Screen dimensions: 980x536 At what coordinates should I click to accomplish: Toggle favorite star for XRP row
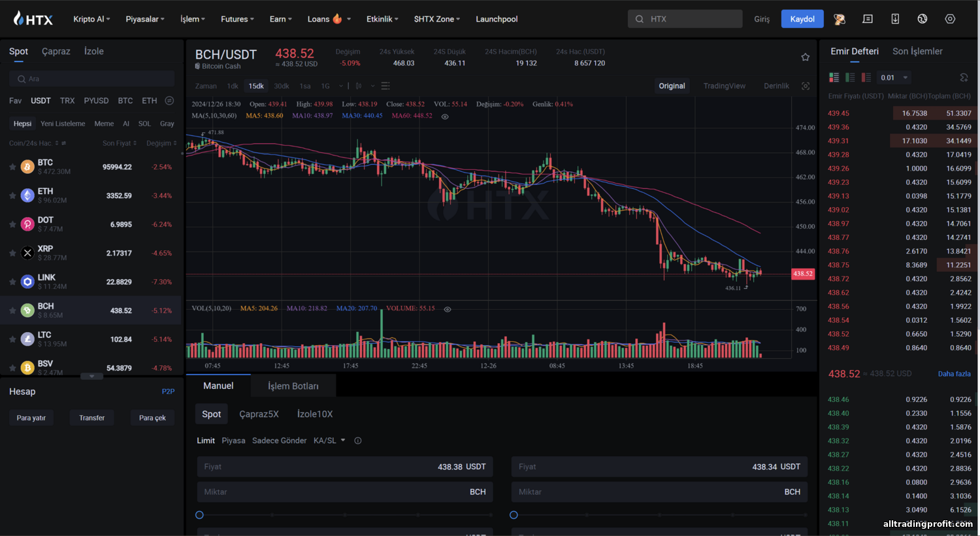12,253
